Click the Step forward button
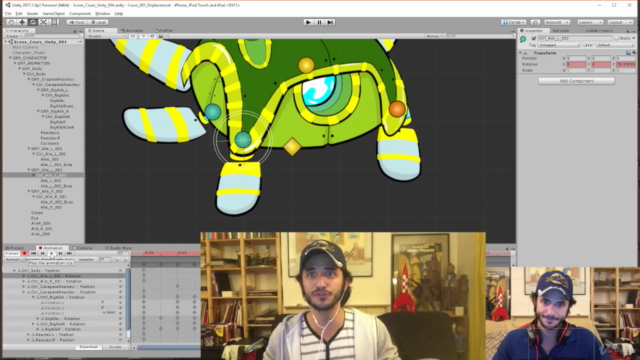640x360 pixels. pos(330,22)
